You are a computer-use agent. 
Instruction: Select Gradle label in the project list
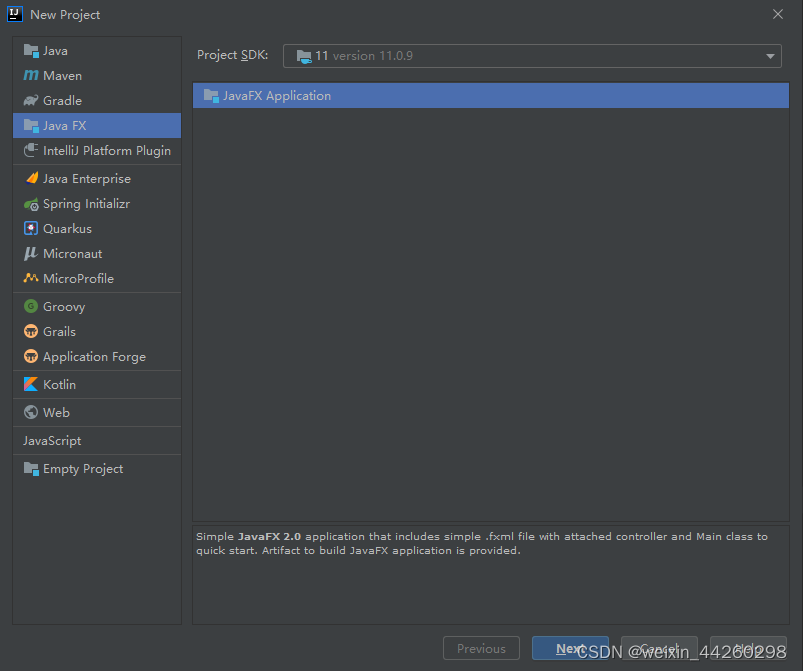(x=62, y=101)
